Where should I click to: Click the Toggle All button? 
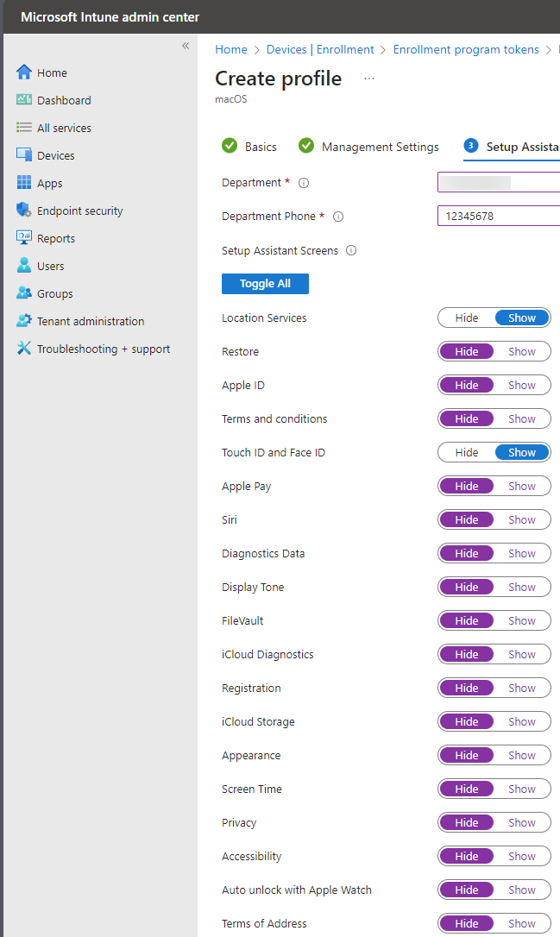click(x=266, y=284)
